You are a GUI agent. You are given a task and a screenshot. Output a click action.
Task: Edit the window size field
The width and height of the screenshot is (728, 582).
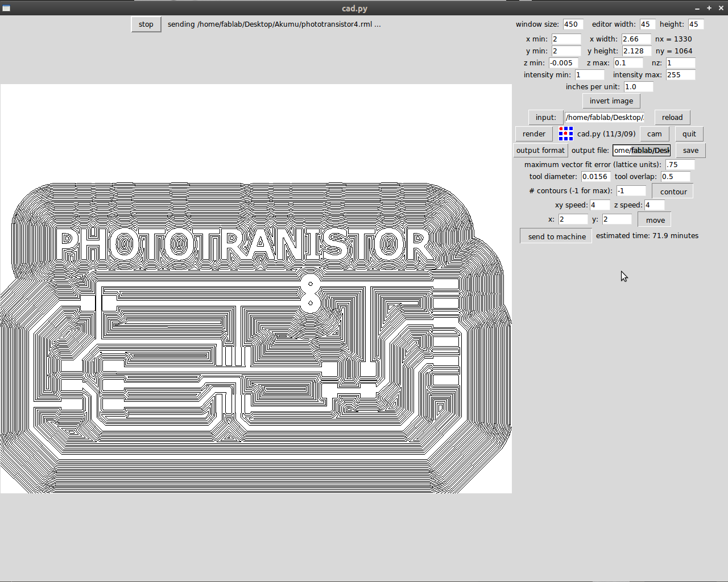click(x=573, y=24)
